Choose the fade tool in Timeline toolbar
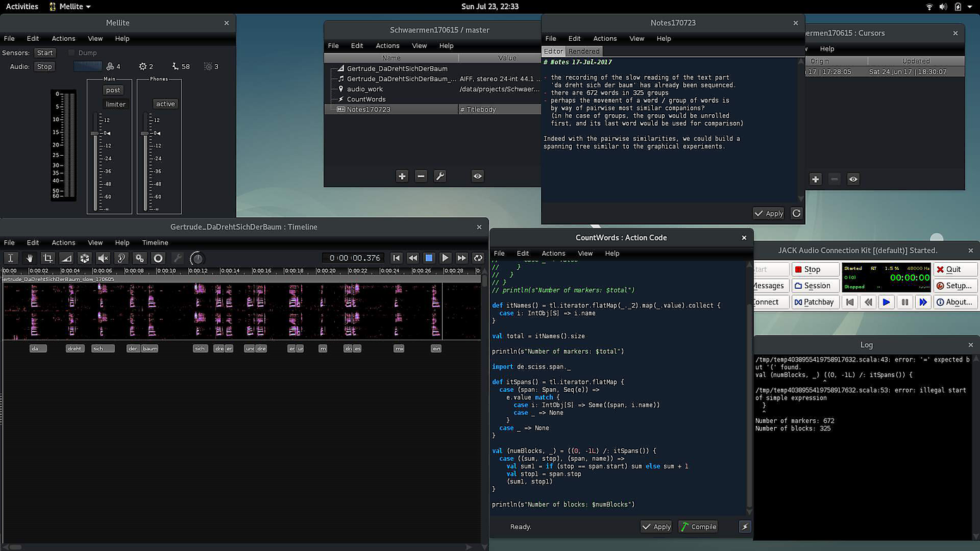Screen dimensions: 980x551 66,259
